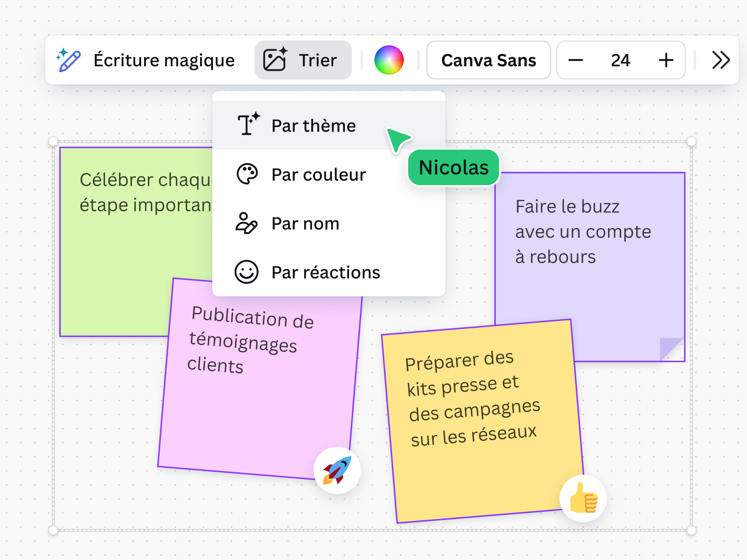The width and height of the screenshot is (747, 560).
Task: Click the palette icon beside Par couleur
Action: click(x=248, y=174)
